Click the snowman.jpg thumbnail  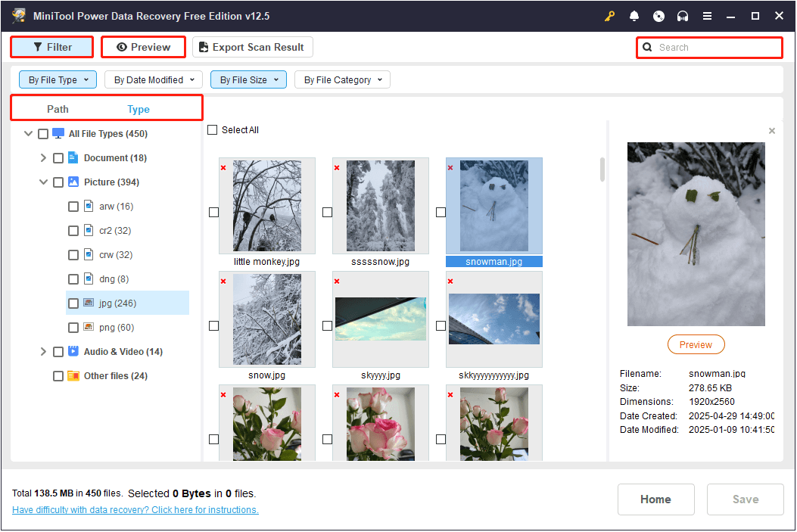(493, 204)
